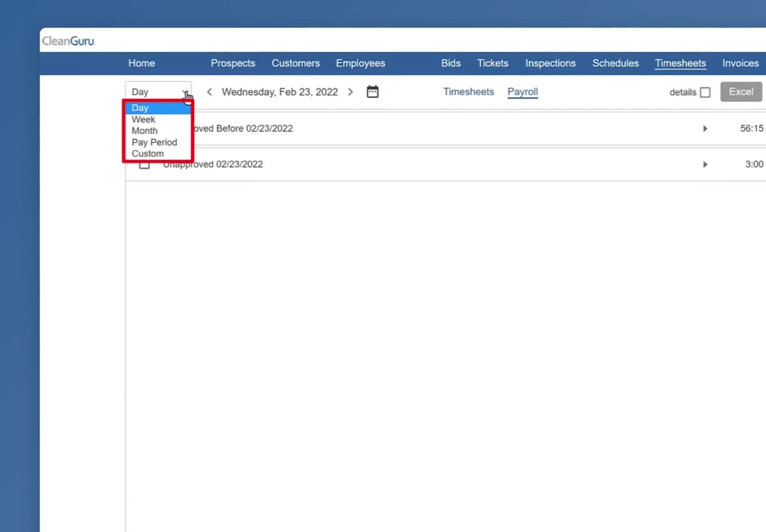
Task: Select Week option in dropdown list
Action: pos(158,120)
